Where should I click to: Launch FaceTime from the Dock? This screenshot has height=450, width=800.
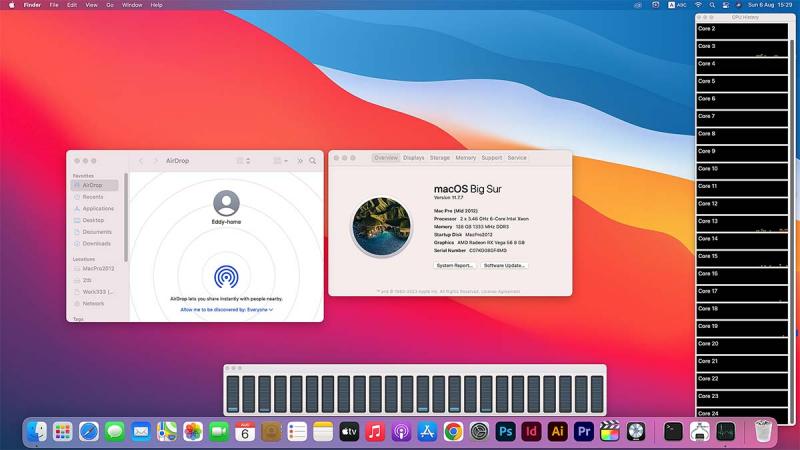pyautogui.click(x=219, y=432)
